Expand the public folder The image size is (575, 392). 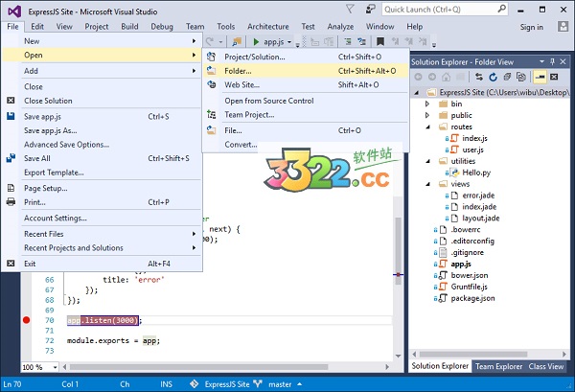tap(427, 115)
